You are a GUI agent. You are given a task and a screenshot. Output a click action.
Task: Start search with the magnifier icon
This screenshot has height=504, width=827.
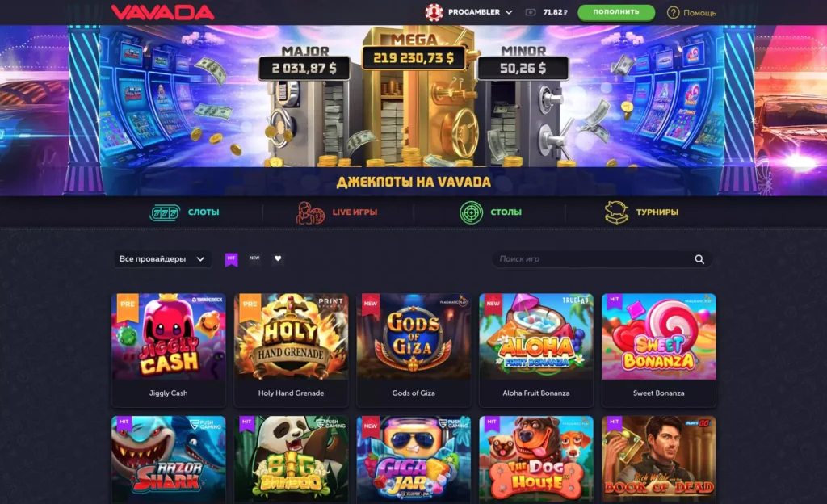(699, 259)
